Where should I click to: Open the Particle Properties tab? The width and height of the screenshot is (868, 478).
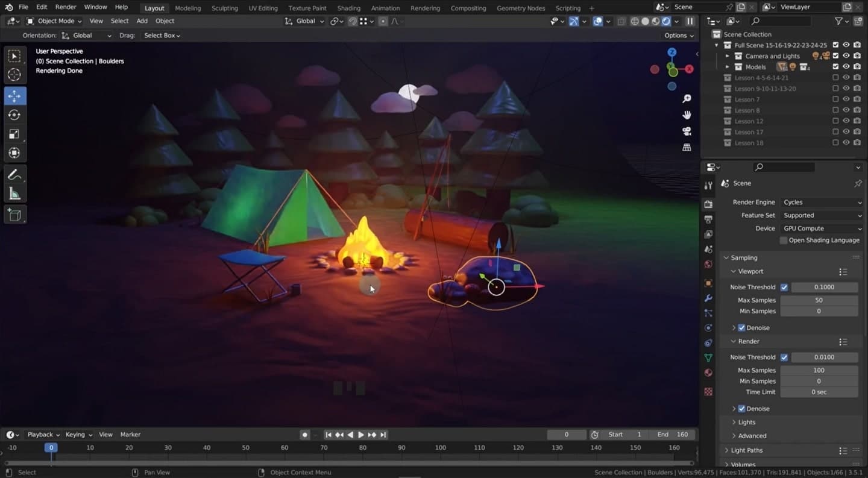coord(708,313)
